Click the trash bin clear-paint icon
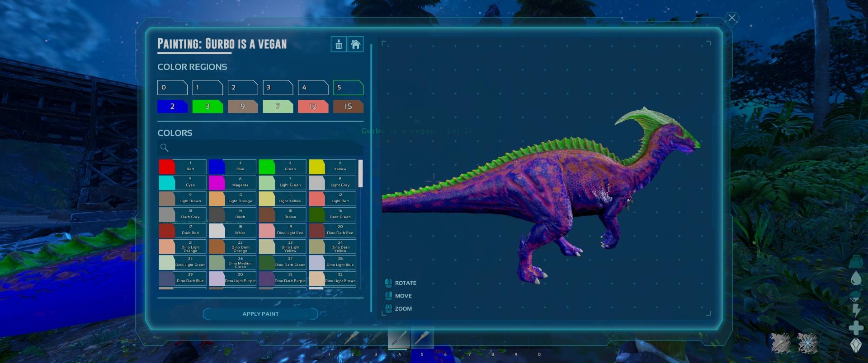 tap(339, 44)
